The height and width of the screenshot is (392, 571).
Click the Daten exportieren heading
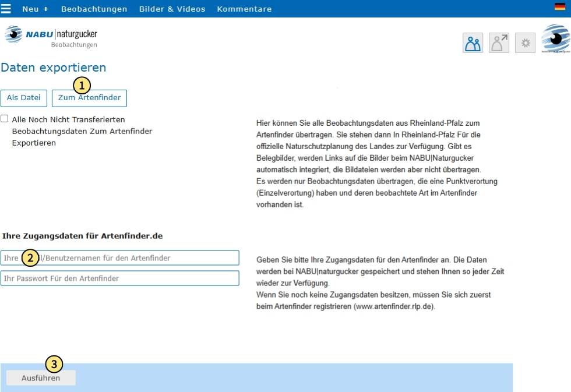pyautogui.click(x=54, y=68)
